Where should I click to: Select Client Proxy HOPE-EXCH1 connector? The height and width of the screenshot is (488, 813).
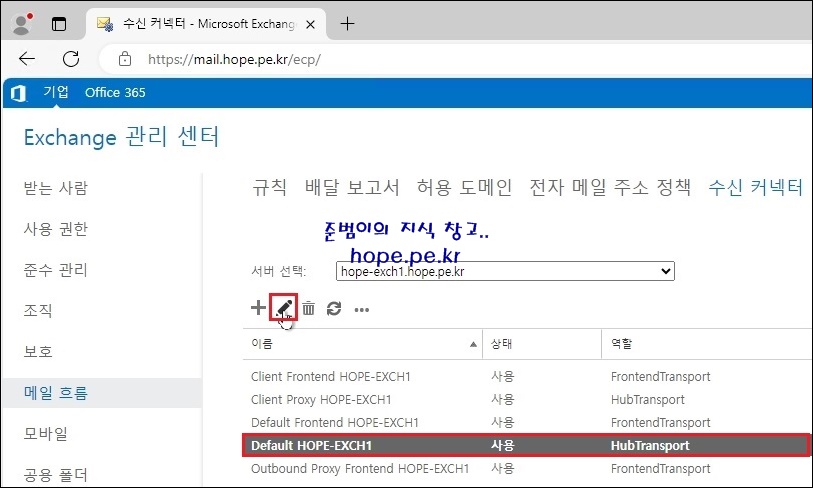pos(321,400)
